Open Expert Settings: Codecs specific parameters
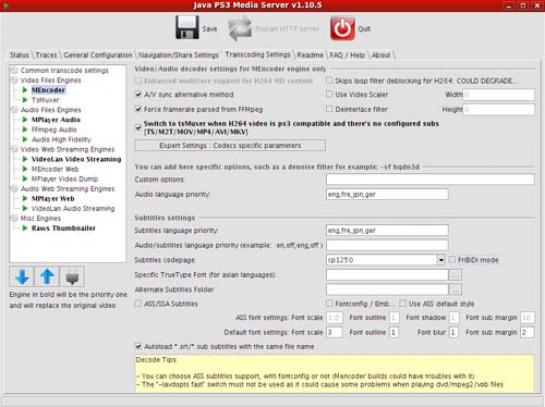545x407 pixels. pyautogui.click(x=230, y=146)
